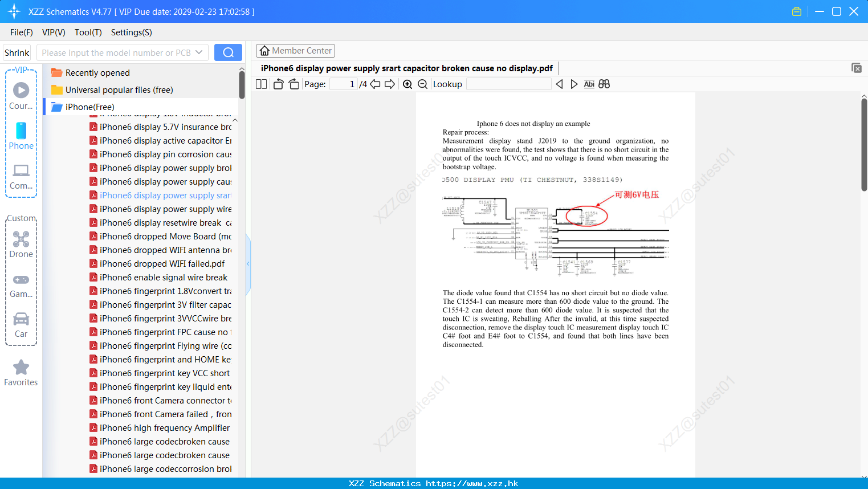This screenshot has width=868, height=489.
Task: Open iPhone6 fingerprint 3V filter capacitor file
Action: pyautogui.click(x=160, y=305)
